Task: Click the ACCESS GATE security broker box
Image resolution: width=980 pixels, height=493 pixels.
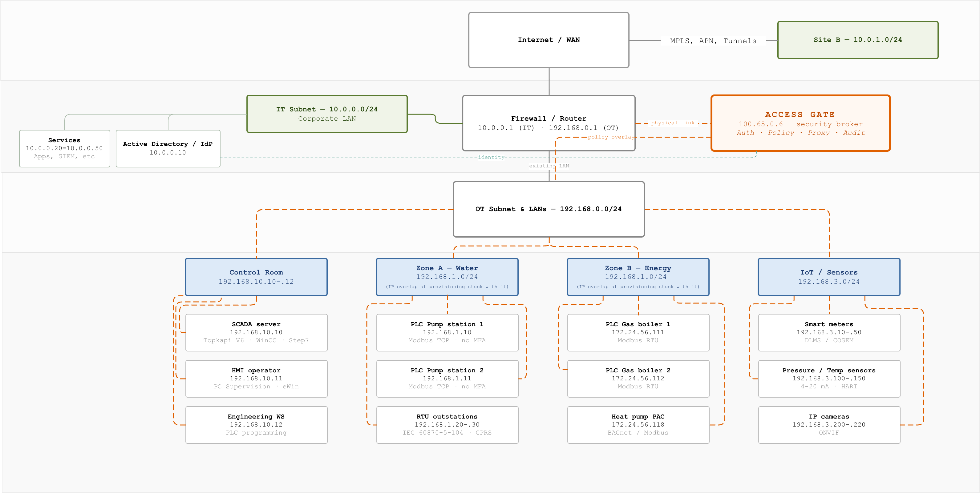Action: pyautogui.click(x=800, y=123)
